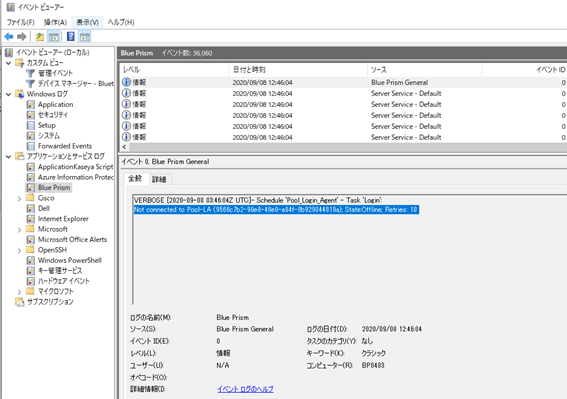This screenshot has height=399, width=567.
Task: Click the source value Blue Prism General
Action: [245, 329]
